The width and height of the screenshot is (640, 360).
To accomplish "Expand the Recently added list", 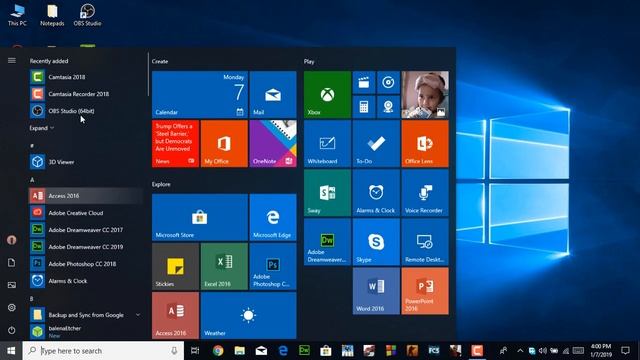I will click(41, 128).
